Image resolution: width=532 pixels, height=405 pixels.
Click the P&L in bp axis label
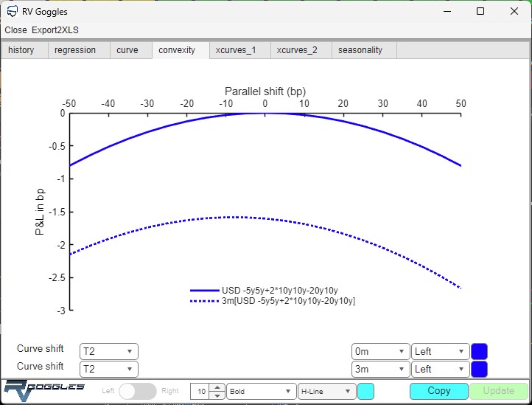coord(40,212)
